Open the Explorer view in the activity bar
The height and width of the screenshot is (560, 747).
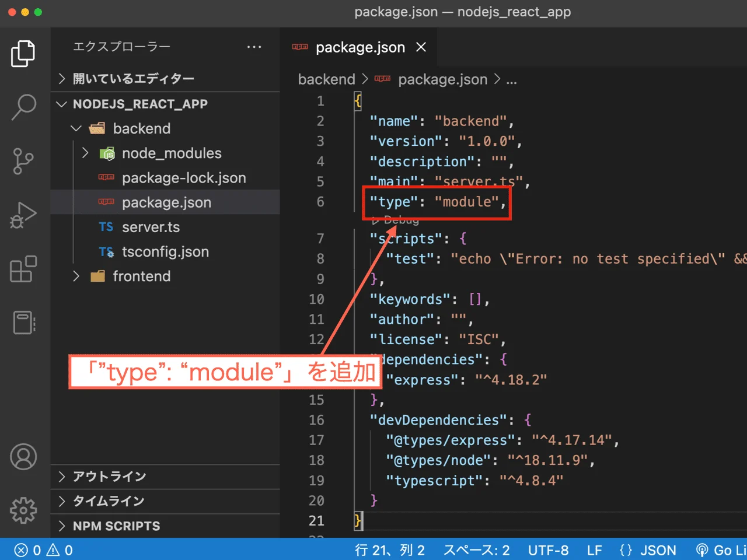click(x=23, y=53)
